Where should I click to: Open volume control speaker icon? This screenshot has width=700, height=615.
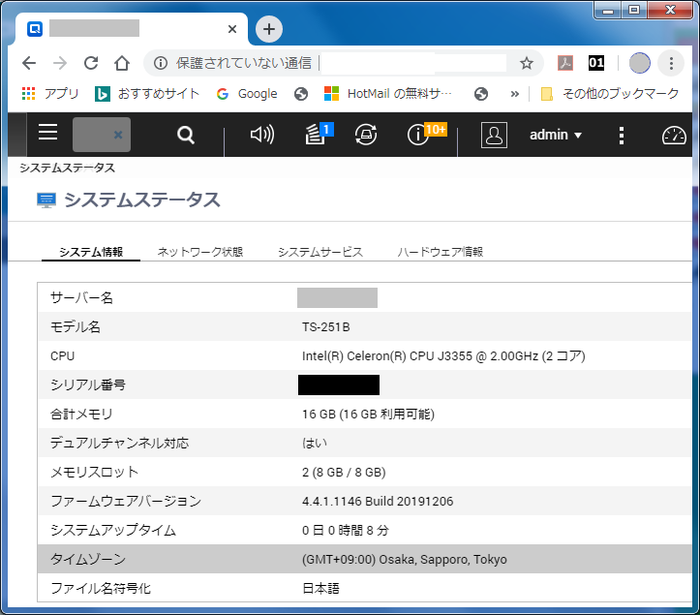tap(262, 134)
